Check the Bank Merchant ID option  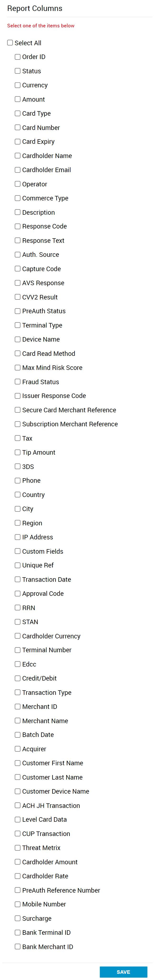click(x=17, y=946)
